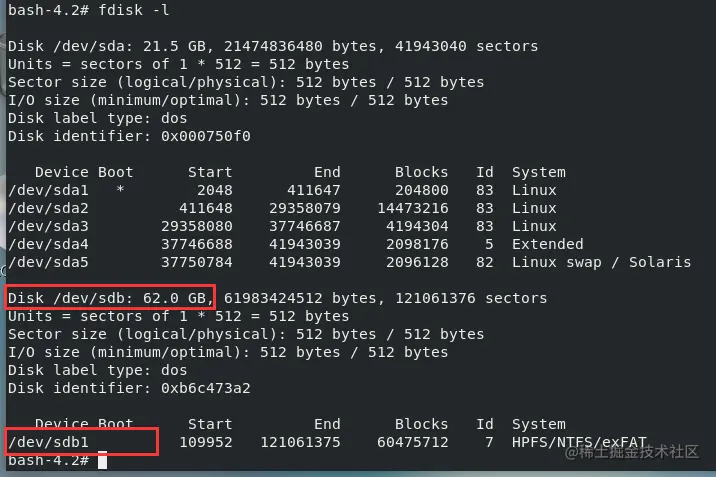716x477 pixels.
Task: Click the 'System' column header in sda table
Action: pos(539,172)
